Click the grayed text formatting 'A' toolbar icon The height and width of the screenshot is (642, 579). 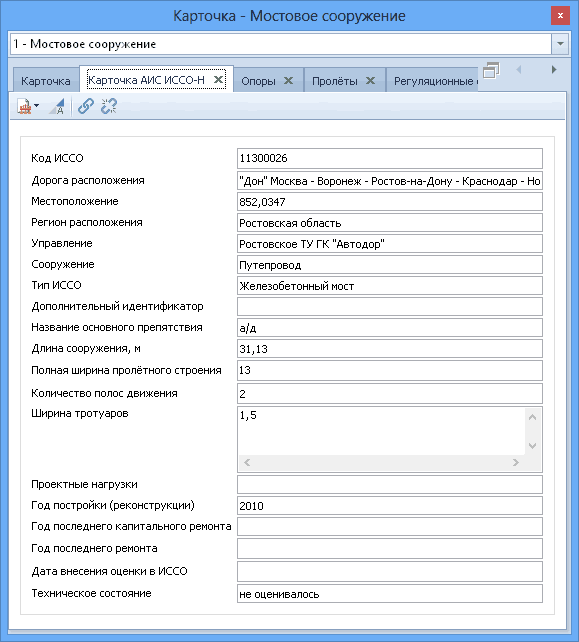coord(57,106)
